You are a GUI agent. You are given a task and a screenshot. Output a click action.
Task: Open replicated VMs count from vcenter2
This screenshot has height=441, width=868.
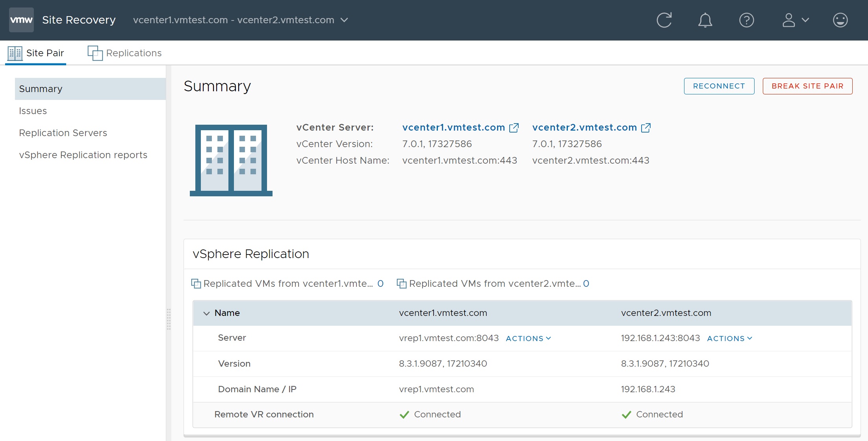coord(586,284)
